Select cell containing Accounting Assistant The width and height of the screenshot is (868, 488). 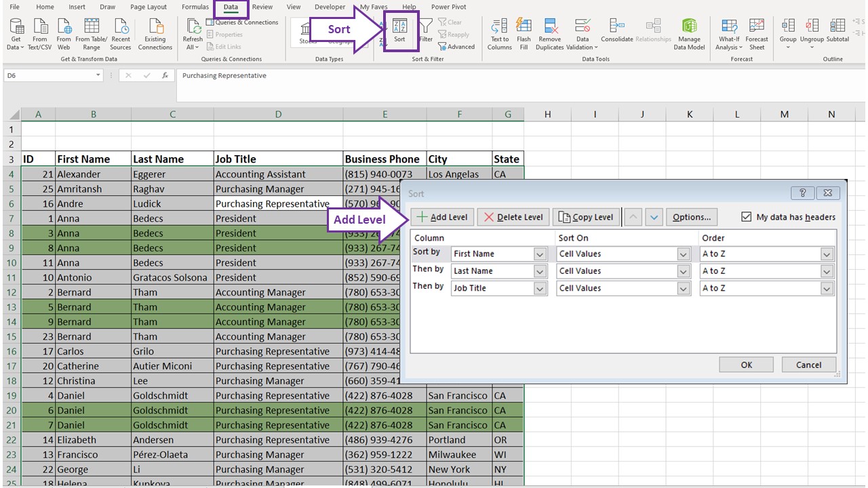[x=278, y=174]
